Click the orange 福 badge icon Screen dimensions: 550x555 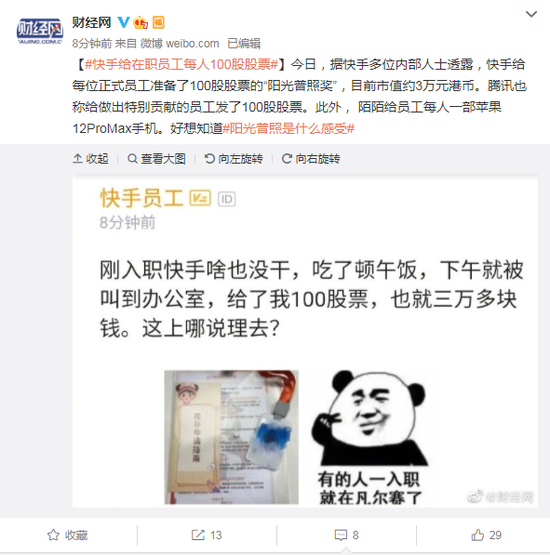[x=158, y=22]
